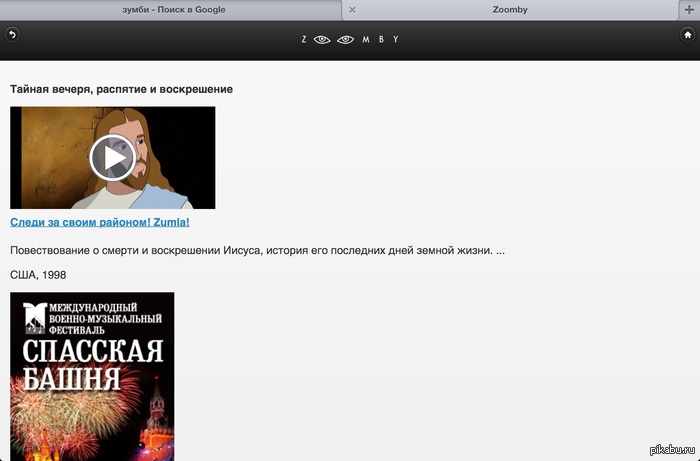Select the Zoomby tab
Viewport: 700px width, 461px height.
pos(510,10)
